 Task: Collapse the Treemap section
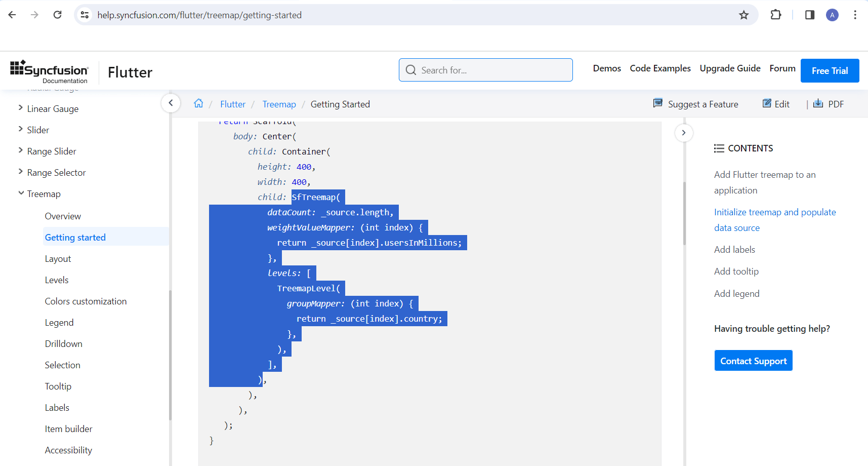21,193
